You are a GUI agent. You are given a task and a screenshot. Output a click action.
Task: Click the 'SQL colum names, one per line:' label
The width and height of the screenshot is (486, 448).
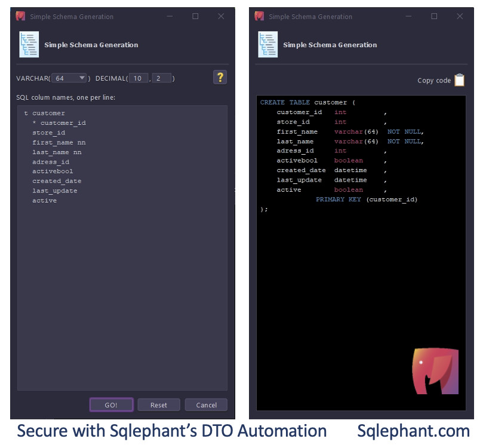tap(66, 97)
